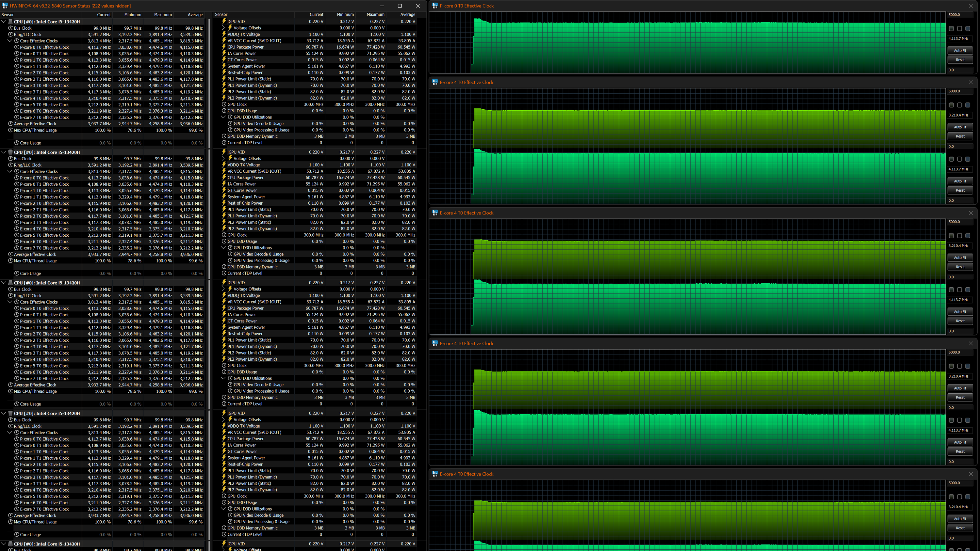Click the Minimum column header in left sensor pane
Screen dimensions: 980x551
[128, 15]
